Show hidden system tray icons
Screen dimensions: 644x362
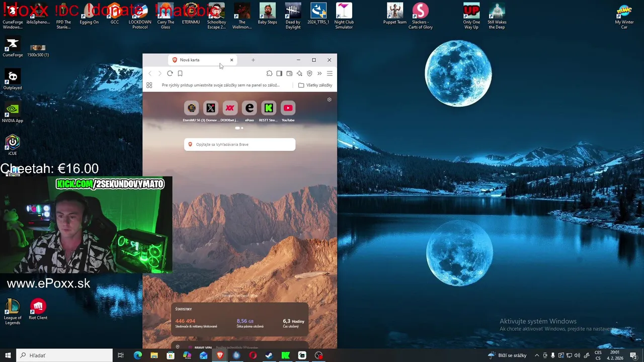coord(537,355)
